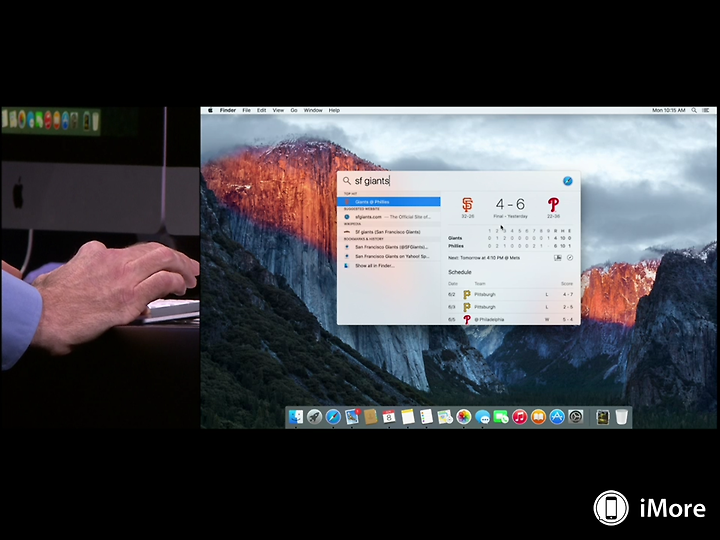Open sfgiants.com suggested website result
This screenshot has width=720, height=540.
click(388, 217)
